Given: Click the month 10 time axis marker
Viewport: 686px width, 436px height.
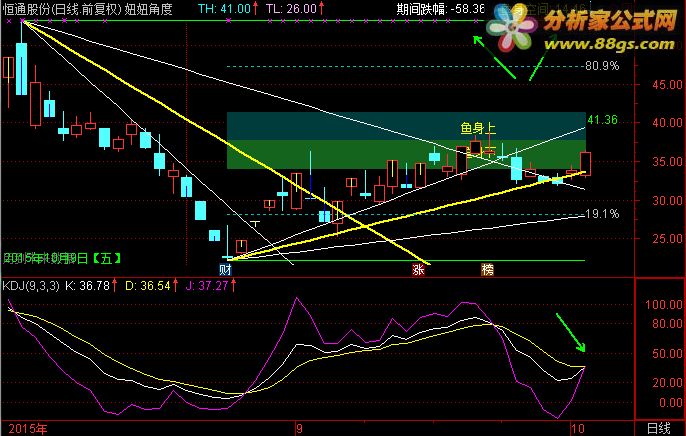Looking at the screenshot, I should tap(578, 429).
